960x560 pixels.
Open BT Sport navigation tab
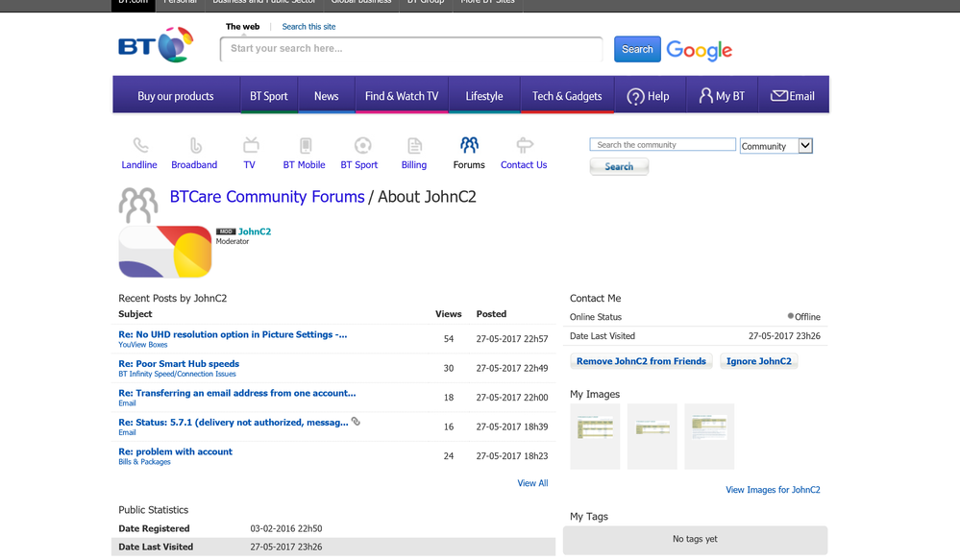269,96
